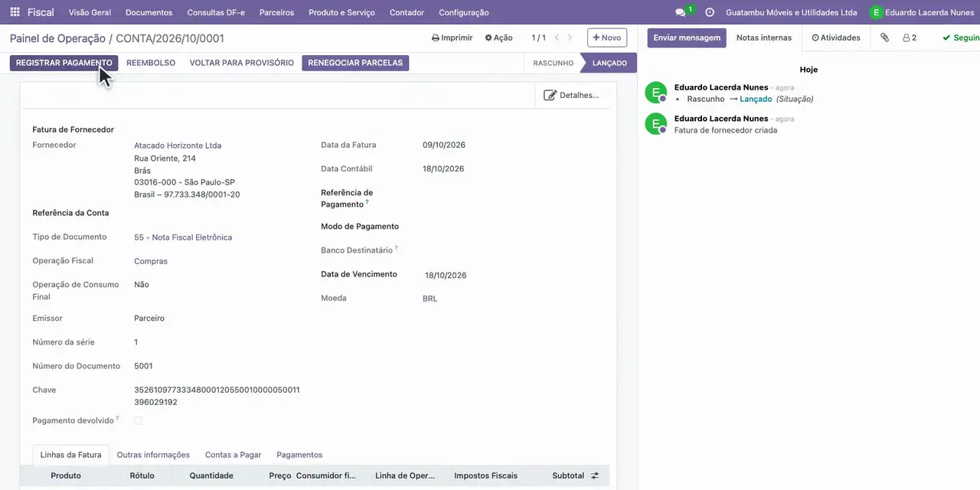
Task: Sort by Rótulo column header
Action: pyautogui.click(x=142, y=475)
